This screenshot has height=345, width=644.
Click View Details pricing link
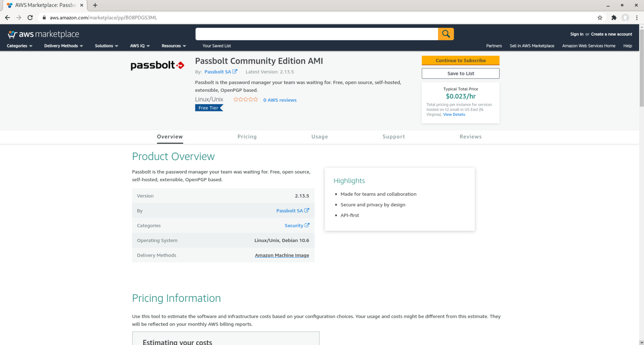[454, 114]
